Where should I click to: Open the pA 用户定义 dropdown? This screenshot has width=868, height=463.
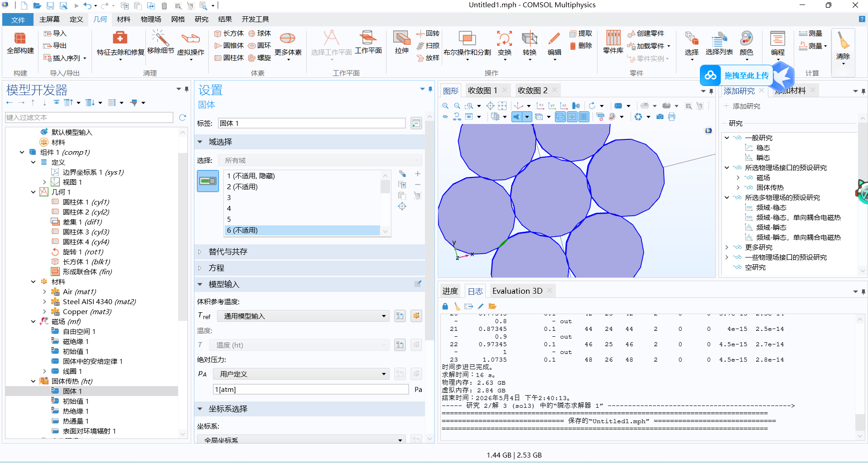pyautogui.click(x=300, y=374)
